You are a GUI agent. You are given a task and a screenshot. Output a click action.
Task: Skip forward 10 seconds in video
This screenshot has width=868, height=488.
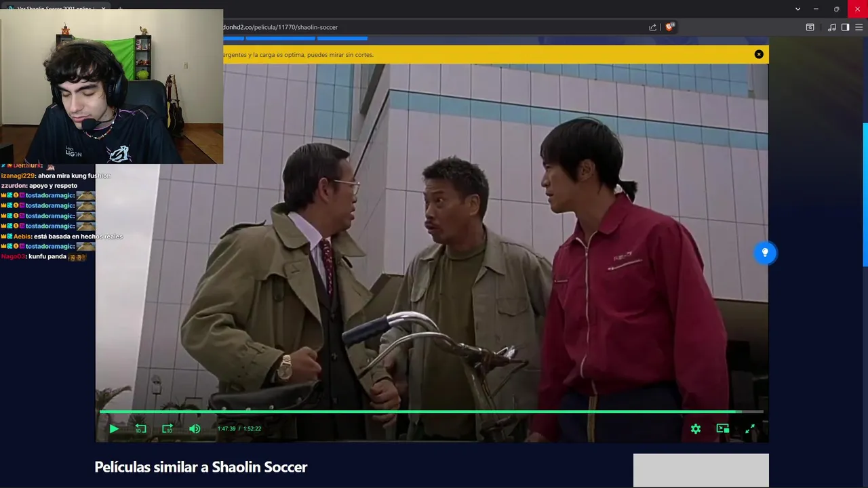(167, 428)
